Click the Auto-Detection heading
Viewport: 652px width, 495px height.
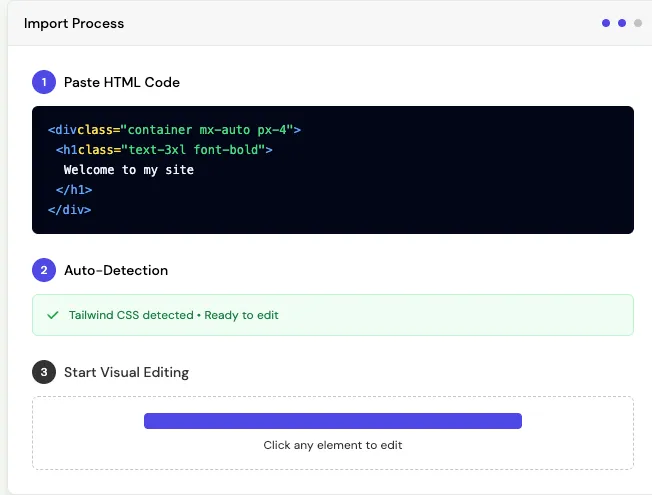click(x=116, y=270)
